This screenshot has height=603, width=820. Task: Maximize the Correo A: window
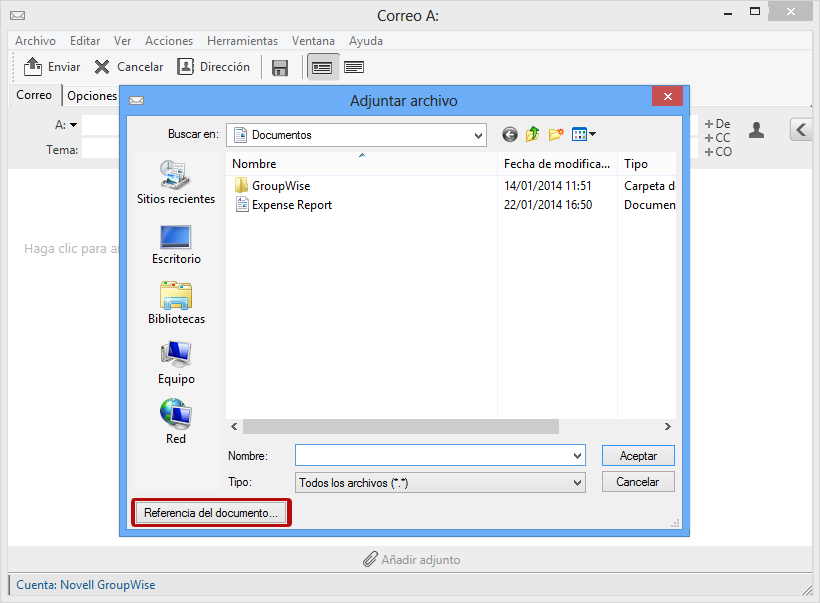pyautogui.click(x=755, y=12)
